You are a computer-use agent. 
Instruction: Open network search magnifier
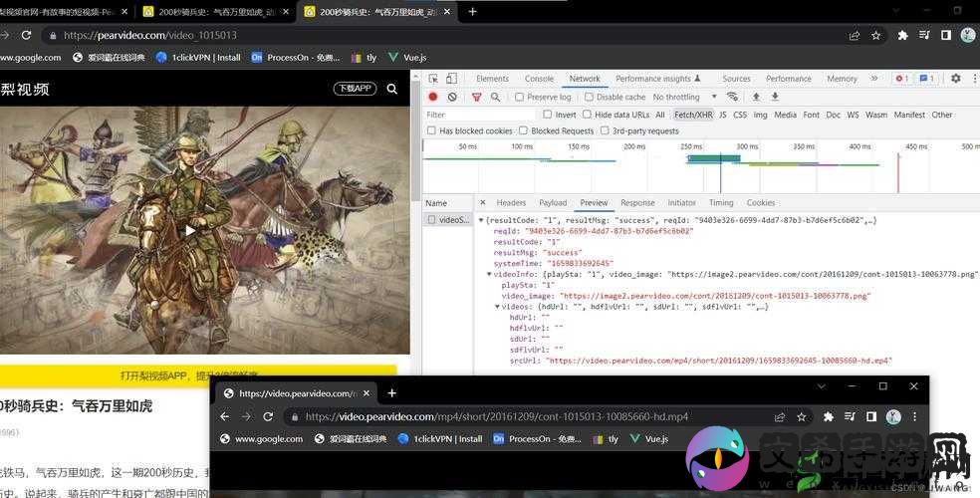click(495, 97)
